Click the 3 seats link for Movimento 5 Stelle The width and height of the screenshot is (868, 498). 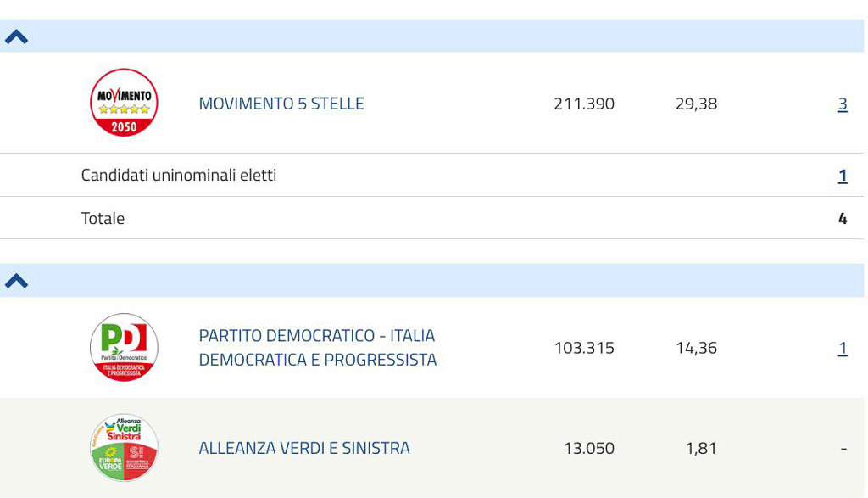[x=843, y=104]
